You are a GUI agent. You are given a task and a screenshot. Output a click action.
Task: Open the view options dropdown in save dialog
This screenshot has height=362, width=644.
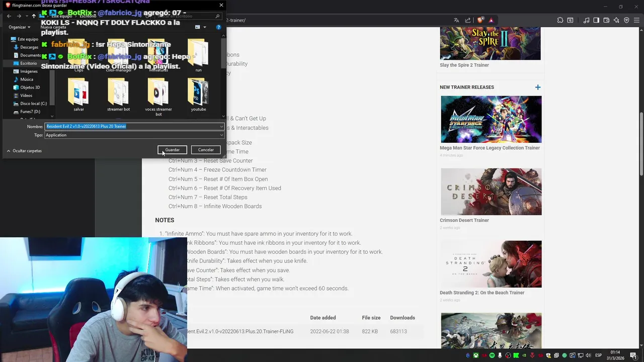point(205,27)
